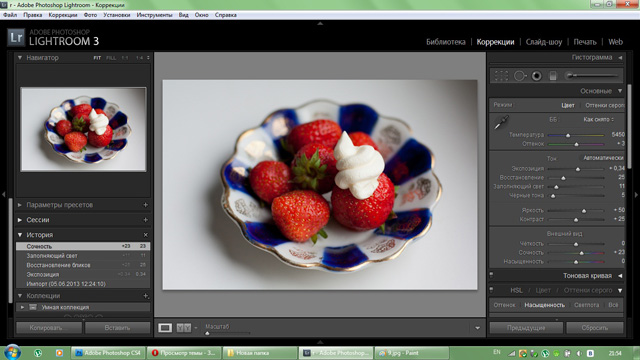Select the Crop overlay tool icon
This screenshot has width=640, height=360.
(x=501, y=76)
